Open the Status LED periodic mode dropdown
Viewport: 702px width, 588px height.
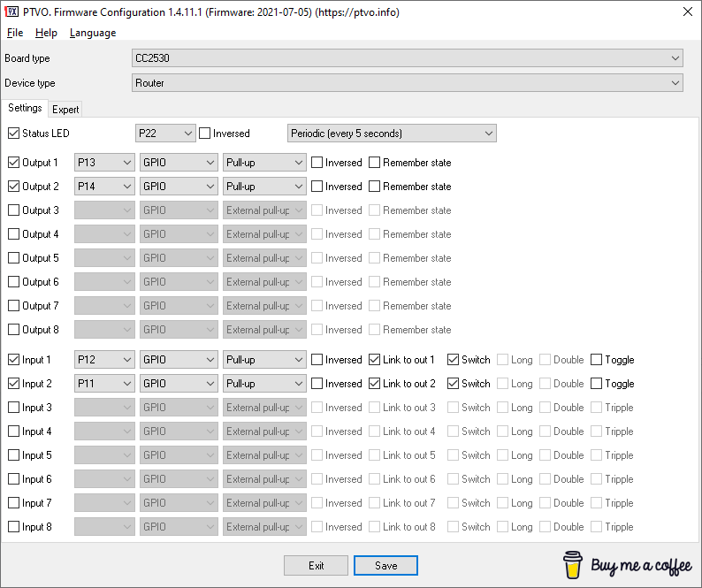(x=392, y=134)
